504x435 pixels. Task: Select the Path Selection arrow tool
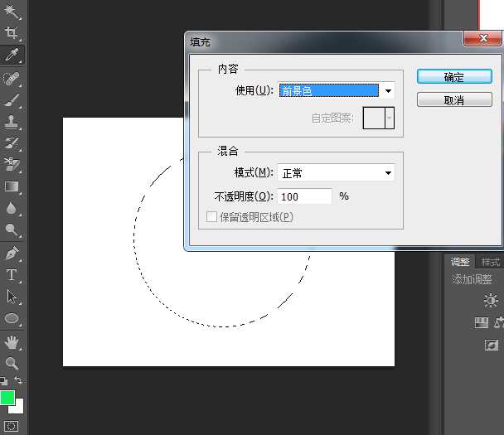12,297
